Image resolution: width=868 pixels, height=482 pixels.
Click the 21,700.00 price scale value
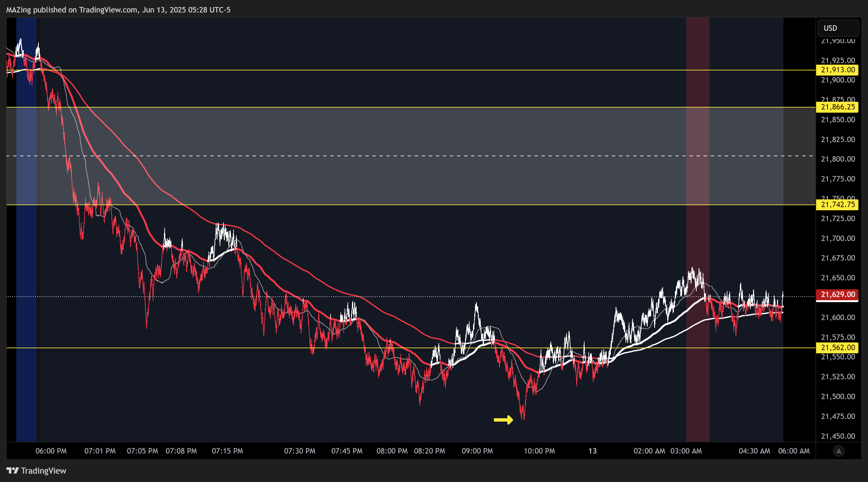click(838, 239)
